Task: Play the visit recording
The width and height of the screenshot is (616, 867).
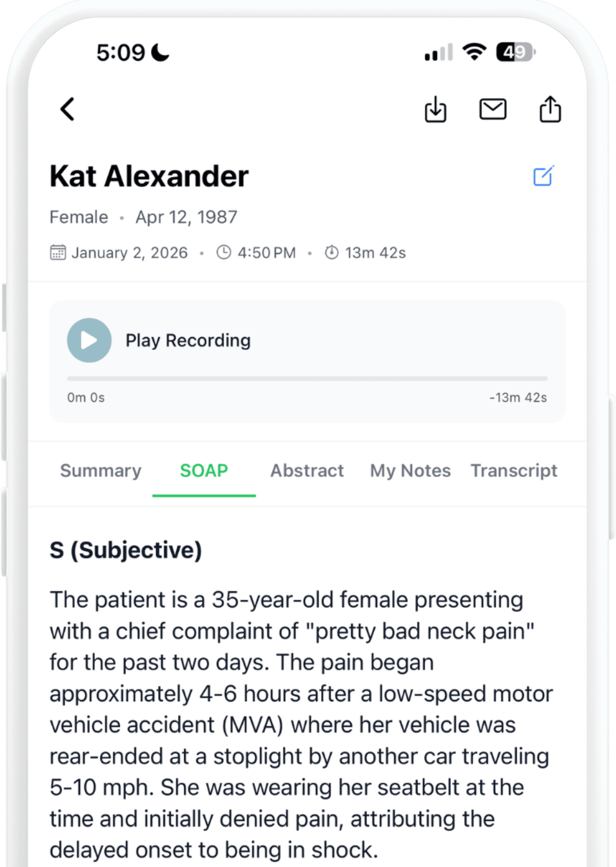Action: 89,341
